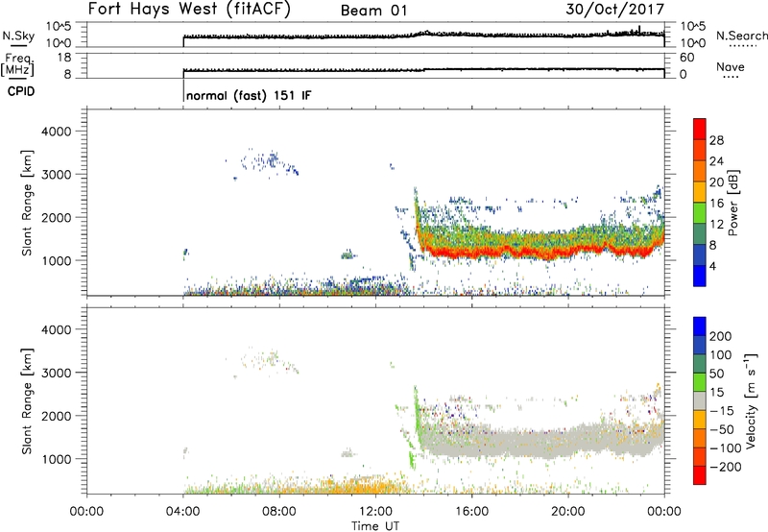Viewport: 768px width, 532px height.
Task: Click the 'Freq. [MHz]' axis label
Action: pos(17,64)
